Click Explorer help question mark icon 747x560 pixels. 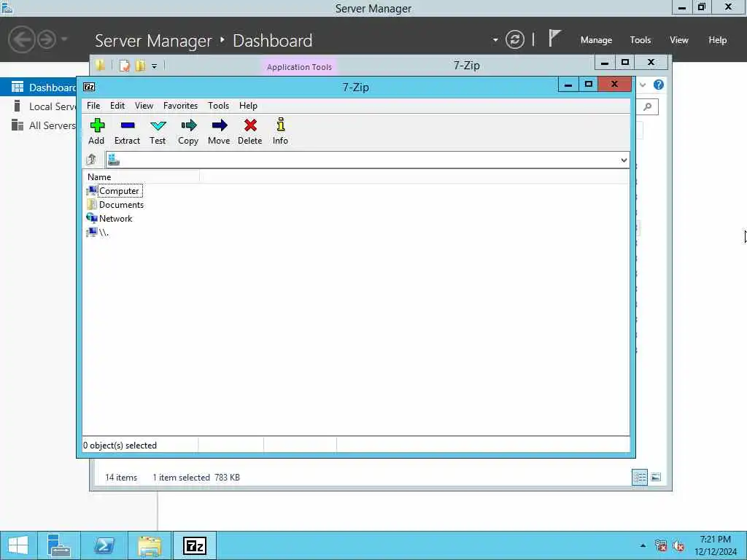coord(659,85)
